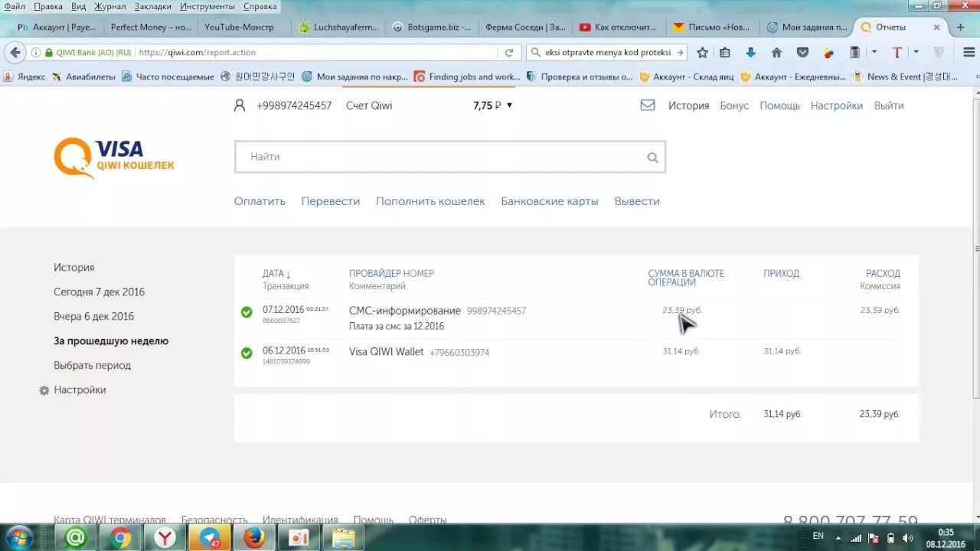Open the downloads arrow icon
The width and height of the screenshot is (980, 551).
pyautogui.click(x=750, y=53)
